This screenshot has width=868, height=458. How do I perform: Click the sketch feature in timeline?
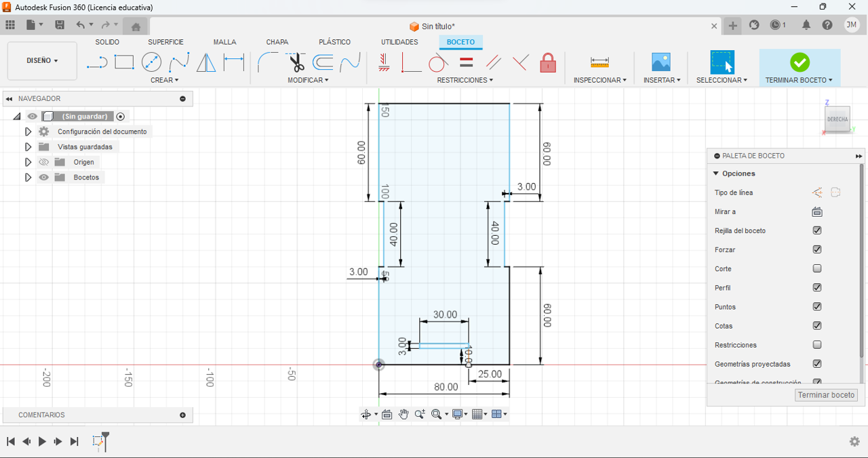[98, 442]
